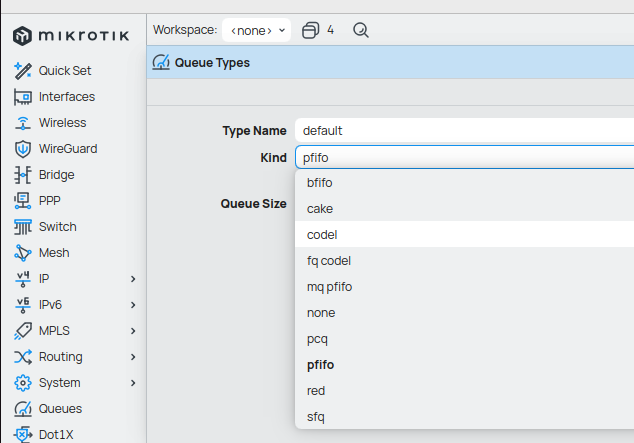Click the Mesh icon in sidebar
Viewport: 634px width, 443px height.
tap(22, 253)
